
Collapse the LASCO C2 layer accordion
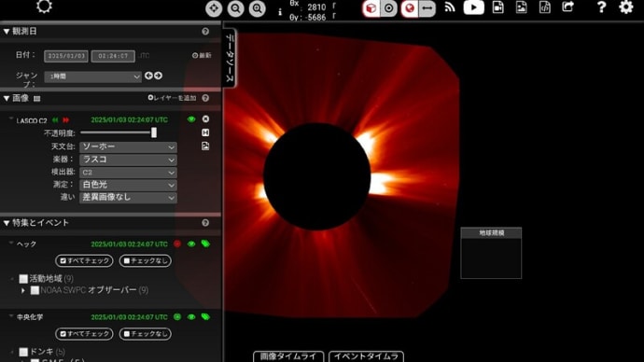click(x=11, y=118)
